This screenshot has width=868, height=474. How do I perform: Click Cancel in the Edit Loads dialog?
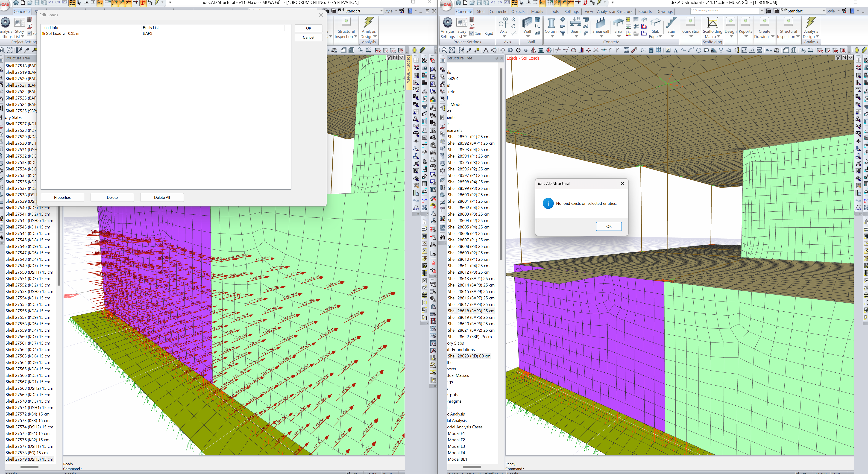point(308,37)
